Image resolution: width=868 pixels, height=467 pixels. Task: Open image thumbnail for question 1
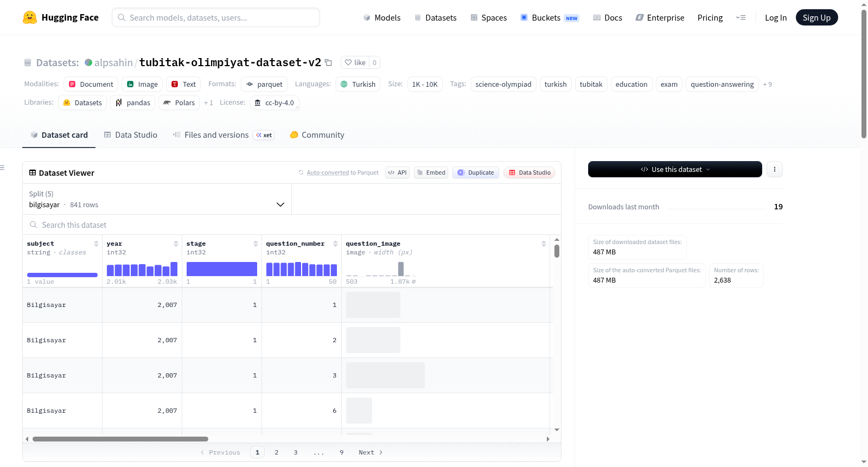click(x=373, y=305)
